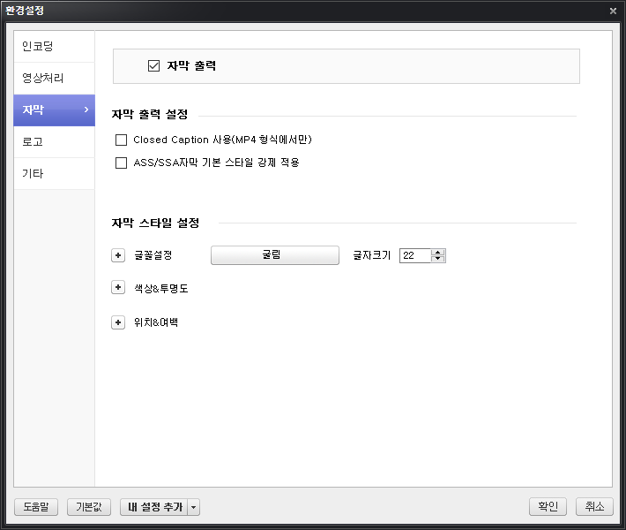Image resolution: width=626 pixels, height=530 pixels.
Task: Expand the 색상&투명도 section
Action: click(118, 287)
